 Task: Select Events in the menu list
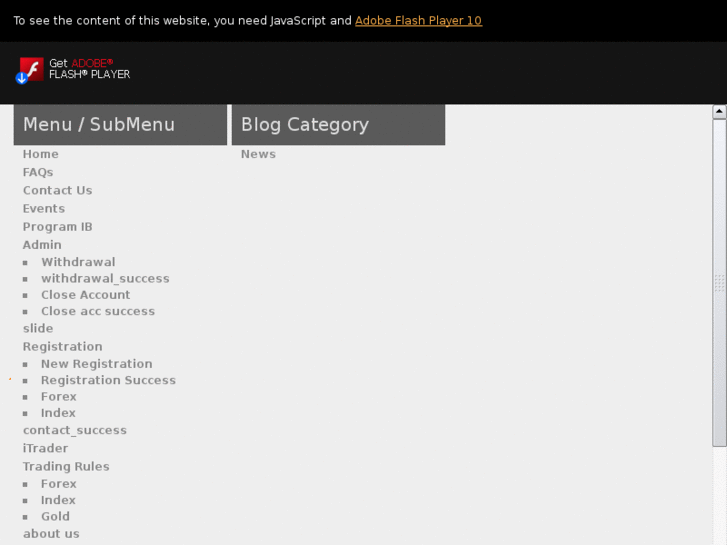44,208
